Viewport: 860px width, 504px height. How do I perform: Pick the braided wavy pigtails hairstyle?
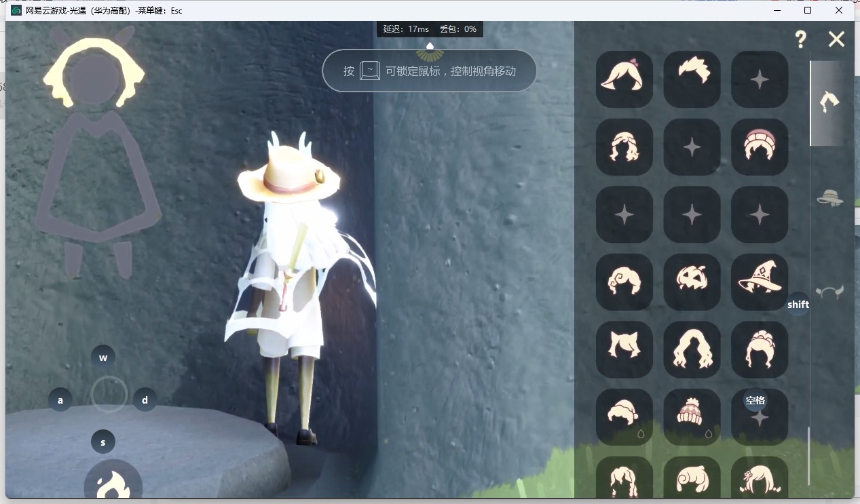click(x=624, y=147)
